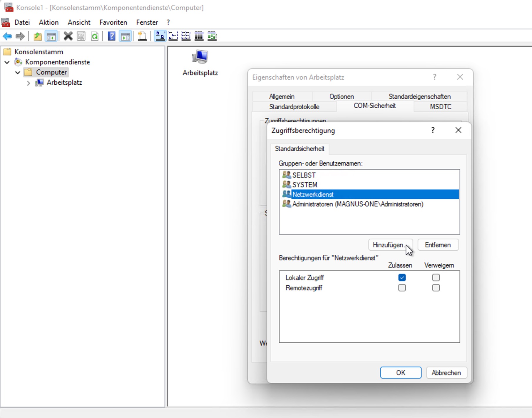This screenshot has width=532, height=418.
Task: Switch to the Standardeigenschaften tab
Action: (x=419, y=96)
